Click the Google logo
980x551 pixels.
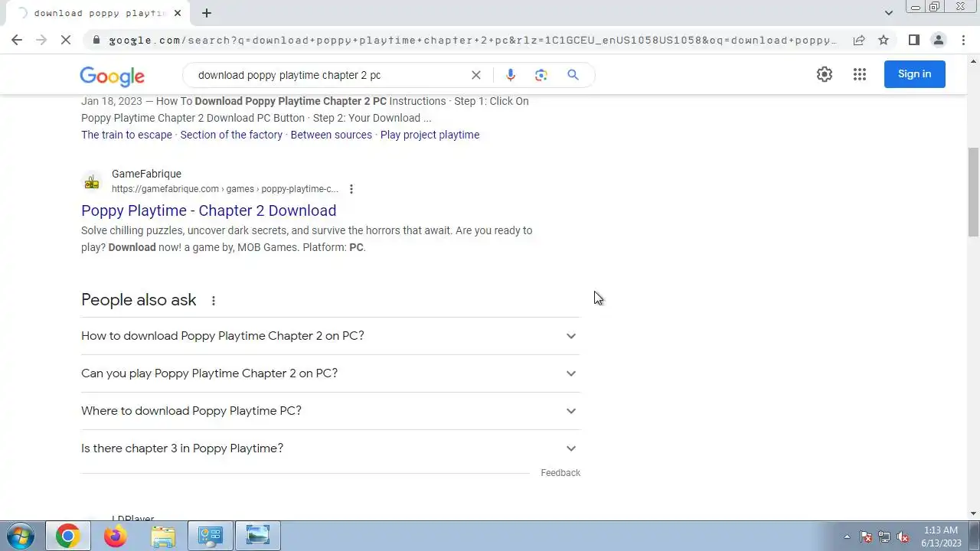[112, 76]
